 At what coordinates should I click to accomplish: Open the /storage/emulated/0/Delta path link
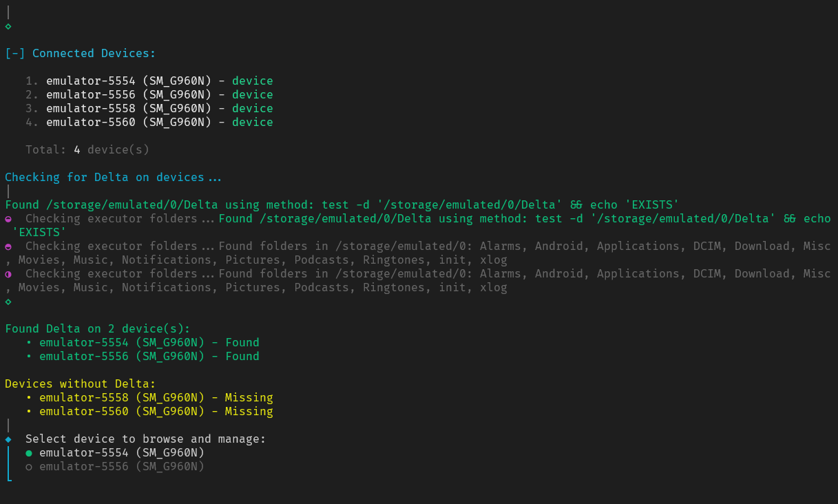pyautogui.click(x=117, y=204)
